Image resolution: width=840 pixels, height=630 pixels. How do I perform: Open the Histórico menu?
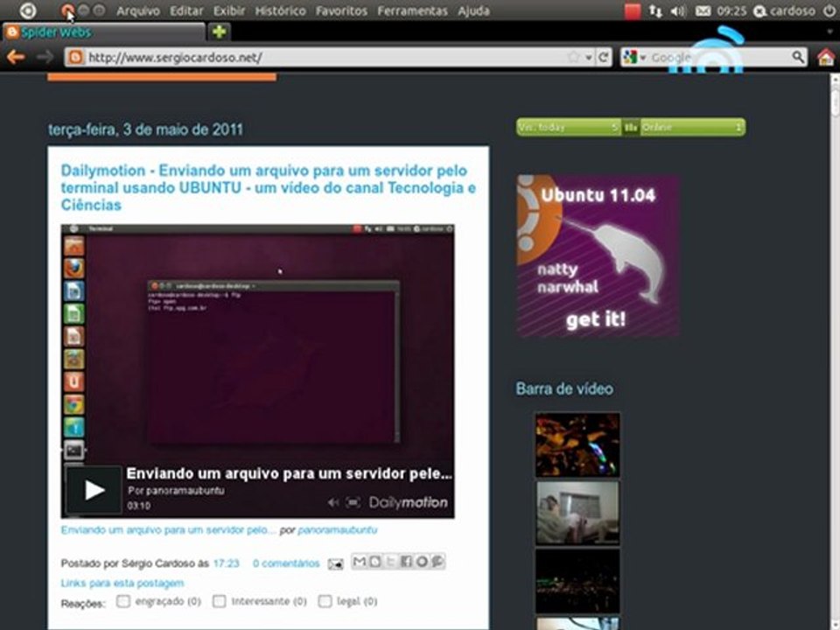click(x=280, y=10)
